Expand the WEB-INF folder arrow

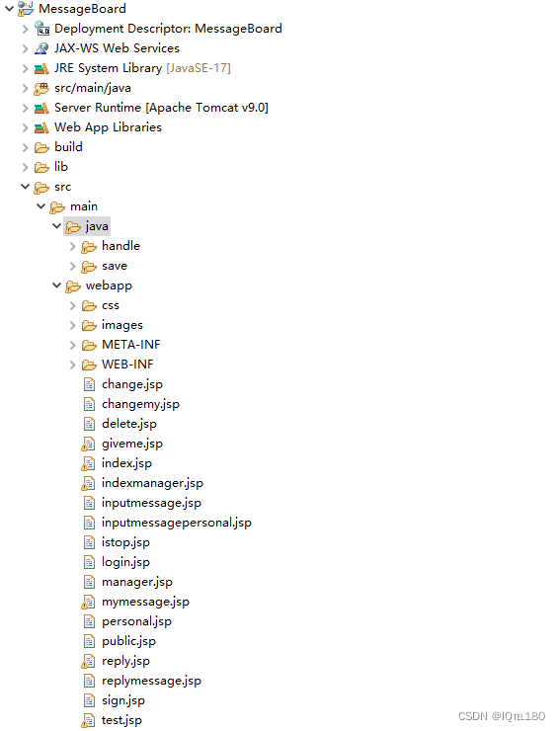(x=73, y=365)
